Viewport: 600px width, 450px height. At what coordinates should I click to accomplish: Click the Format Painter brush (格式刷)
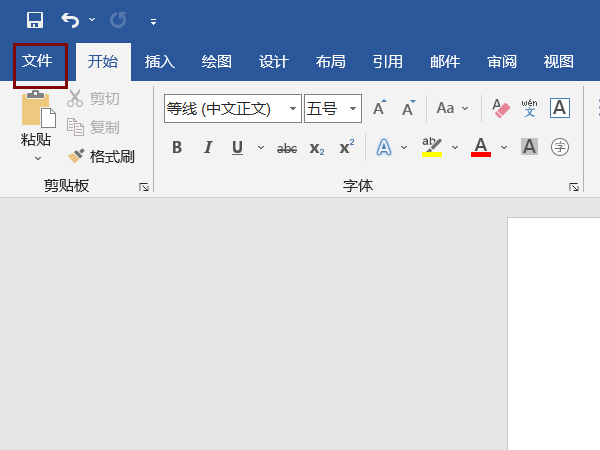[x=101, y=156]
